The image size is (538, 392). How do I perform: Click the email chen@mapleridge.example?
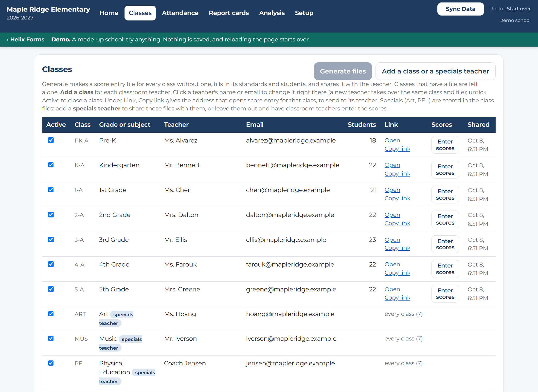coord(288,190)
